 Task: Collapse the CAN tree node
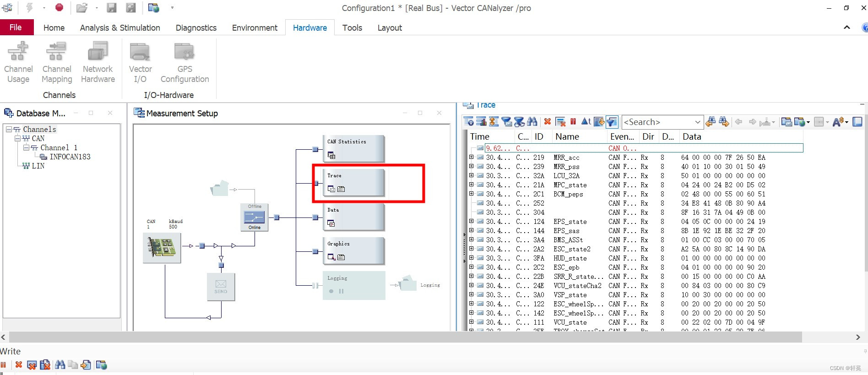click(17, 138)
